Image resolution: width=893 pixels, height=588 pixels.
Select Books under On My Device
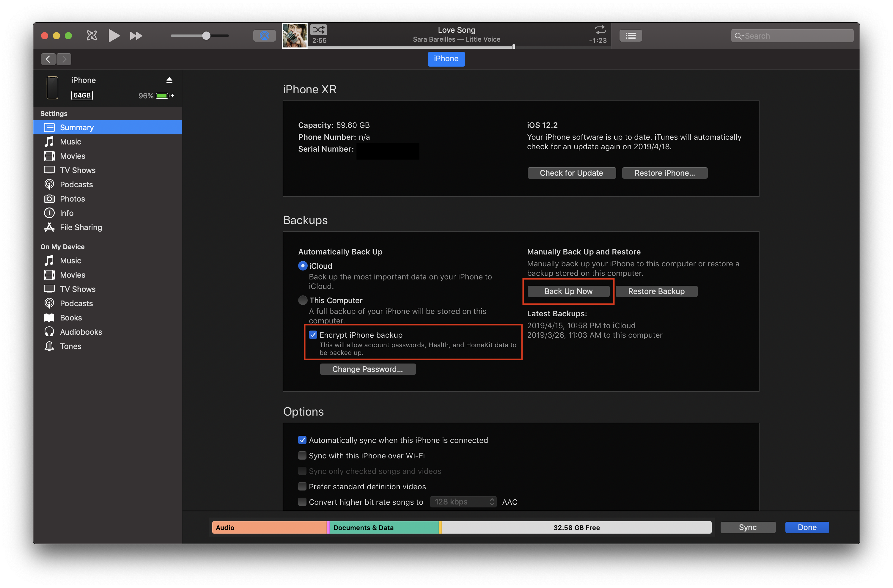[x=107, y=317]
